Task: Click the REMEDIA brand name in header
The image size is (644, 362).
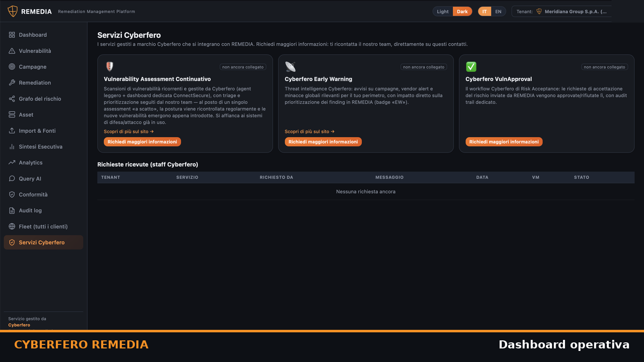Action: 36,12
